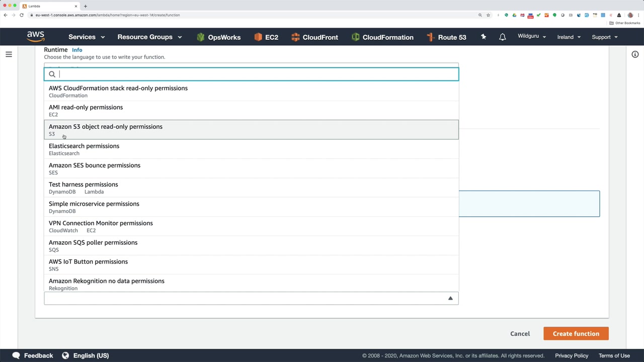Viewport: 644px width, 362px height.
Task: Click the AWS logo
Action: pyautogui.click(x=36, y=37)
